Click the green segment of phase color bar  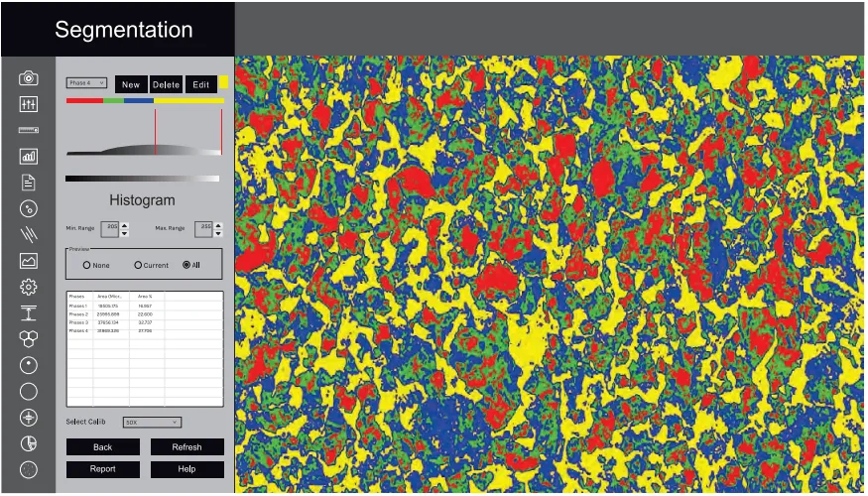click(113, 101)
